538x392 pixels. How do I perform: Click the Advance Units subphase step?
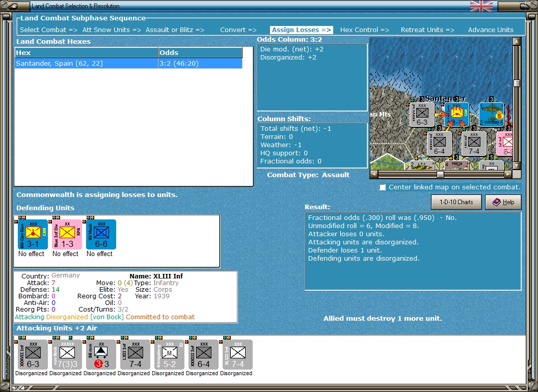491,30
